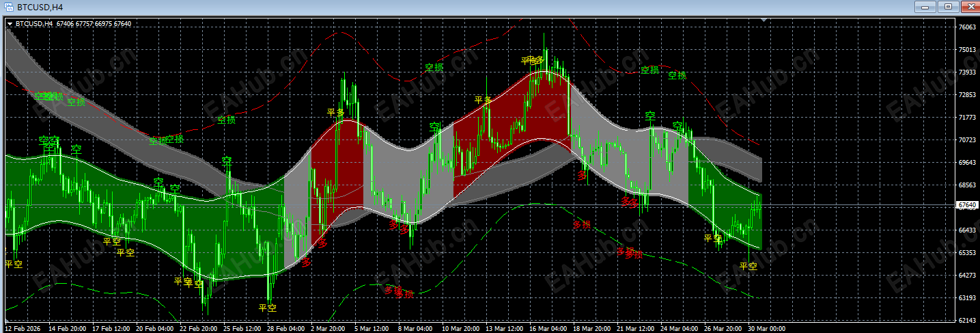Select price scale value 72853

tap(966, 95)
